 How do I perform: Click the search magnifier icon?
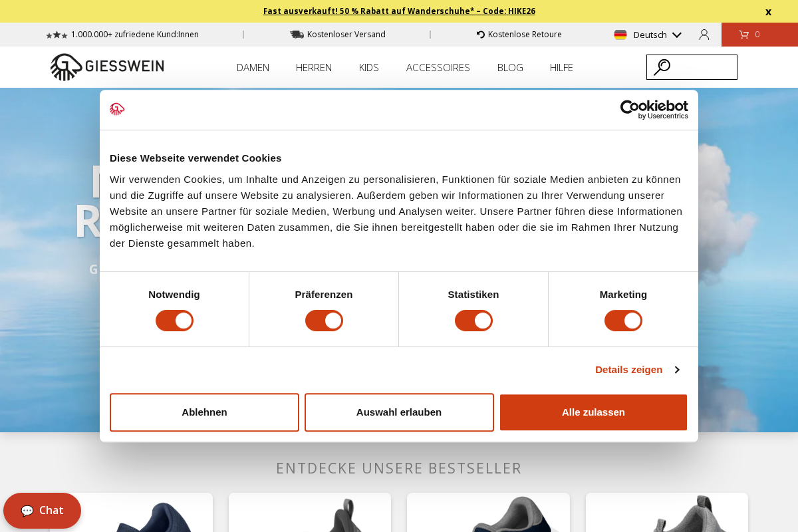coord(662,66)
